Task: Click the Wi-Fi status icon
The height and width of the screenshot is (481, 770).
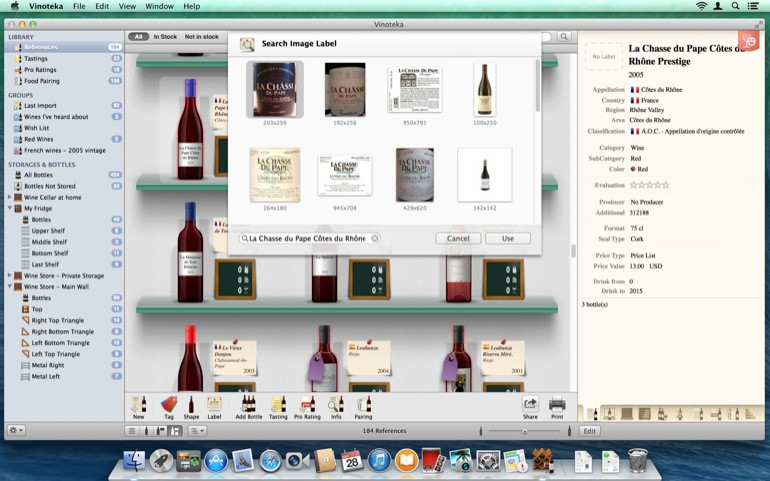Action: 701,6
